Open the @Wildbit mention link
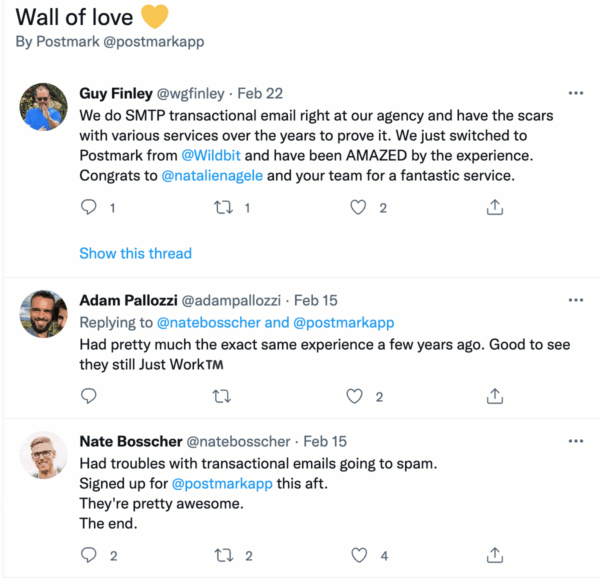The height and width of the screenshot is (578, 600). pos(211,155)
